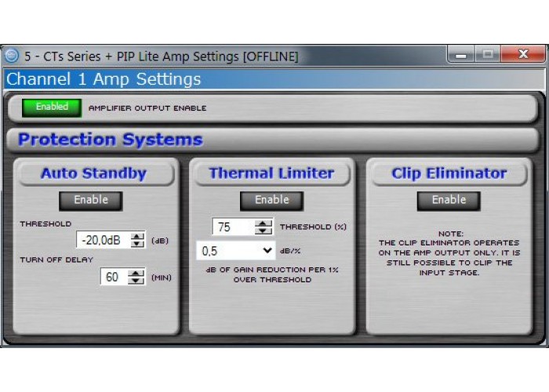Maximize the Amp Settings window
Image resolution: width=549 pixels, height=392 pixels.
click(487, 54)
